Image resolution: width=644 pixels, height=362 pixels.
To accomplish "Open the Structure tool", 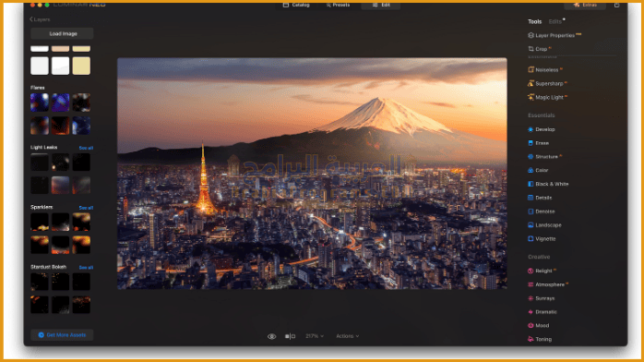I will (x=544, y=157).
